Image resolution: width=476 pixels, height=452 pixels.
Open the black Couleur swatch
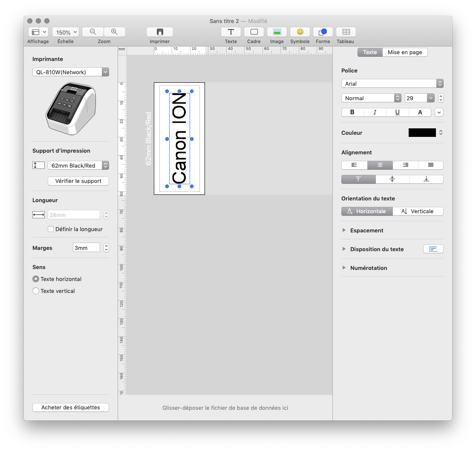(x=422, y=133)
